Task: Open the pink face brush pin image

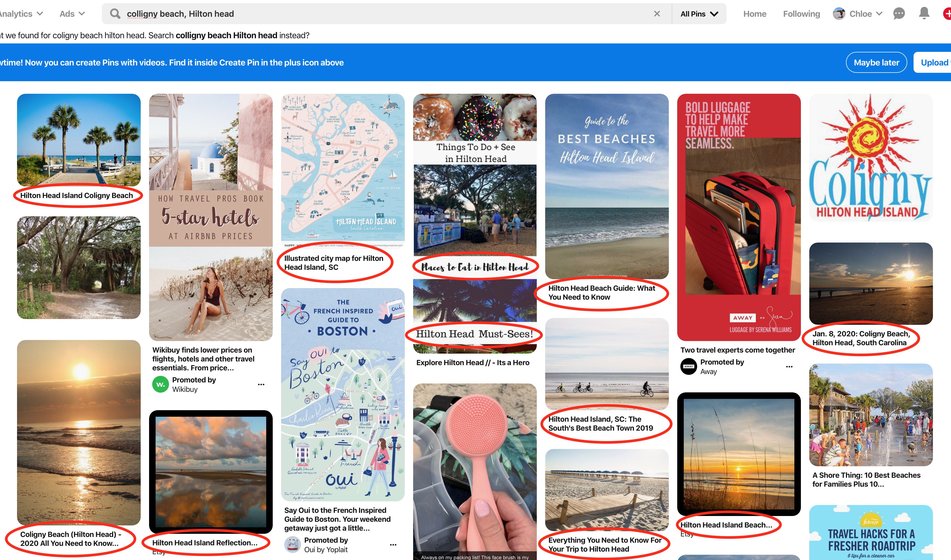Action: [475, 472]
